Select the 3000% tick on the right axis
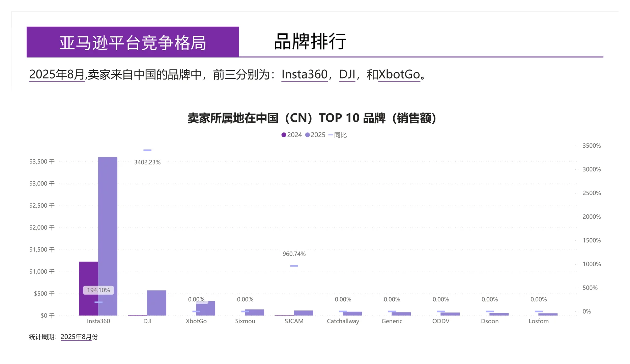Screen dimensions: 630x364 [x=592, y=169]
